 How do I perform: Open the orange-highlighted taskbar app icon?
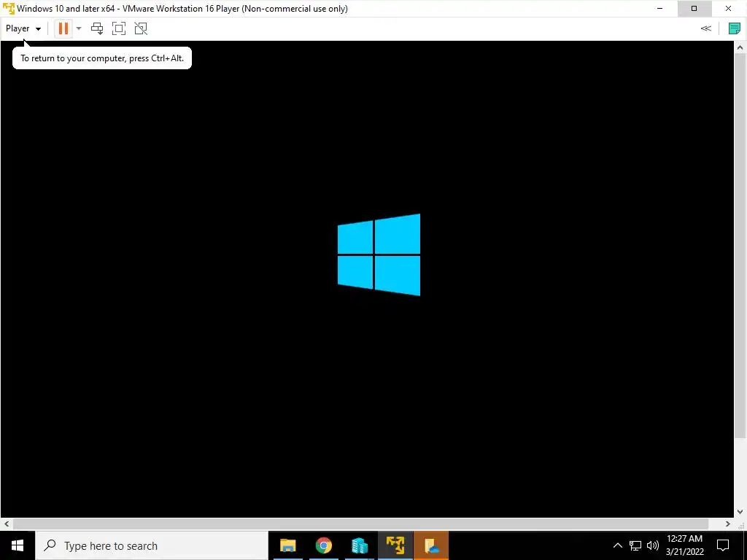(x=431, y=545)
